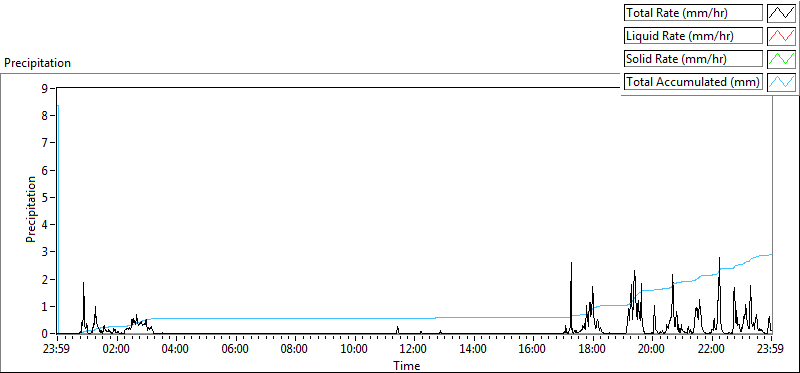Click the 0 y-axis minimum value
This screenshot has height=373, width=800.
coord(45,334)
